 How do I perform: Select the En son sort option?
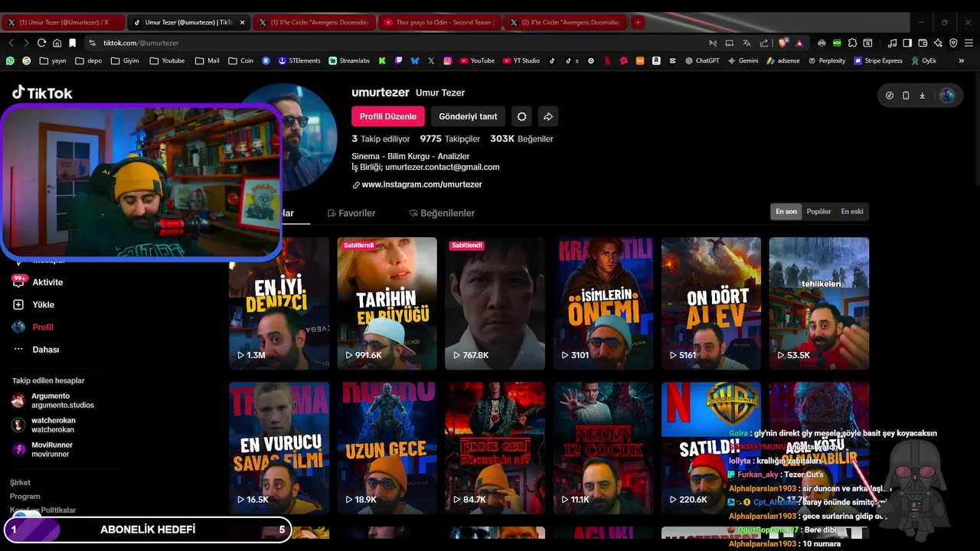coord(786,211)
